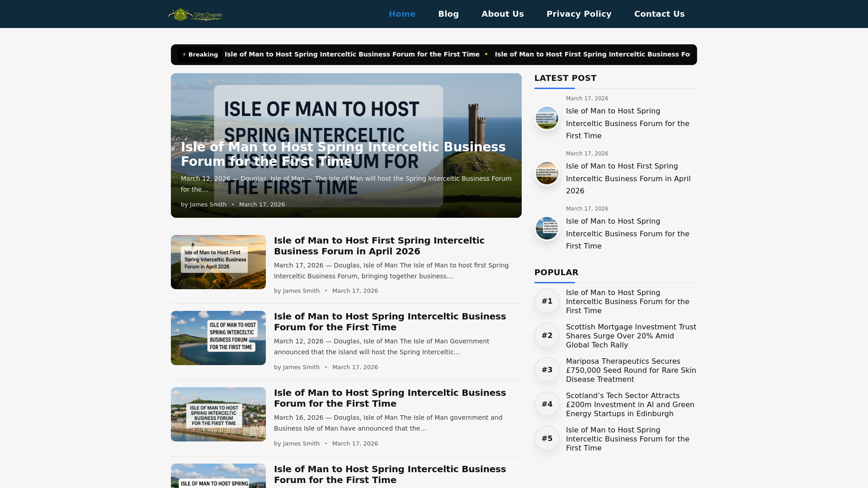This screenshot has width=868, height=488.
Task: Open About Us in the navigation
Action: [503, 14]
